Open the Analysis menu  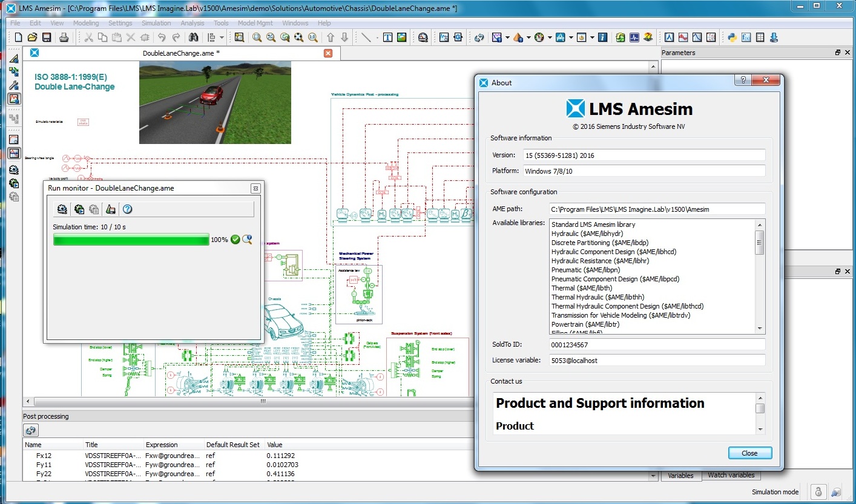click(x=193, y=23)
